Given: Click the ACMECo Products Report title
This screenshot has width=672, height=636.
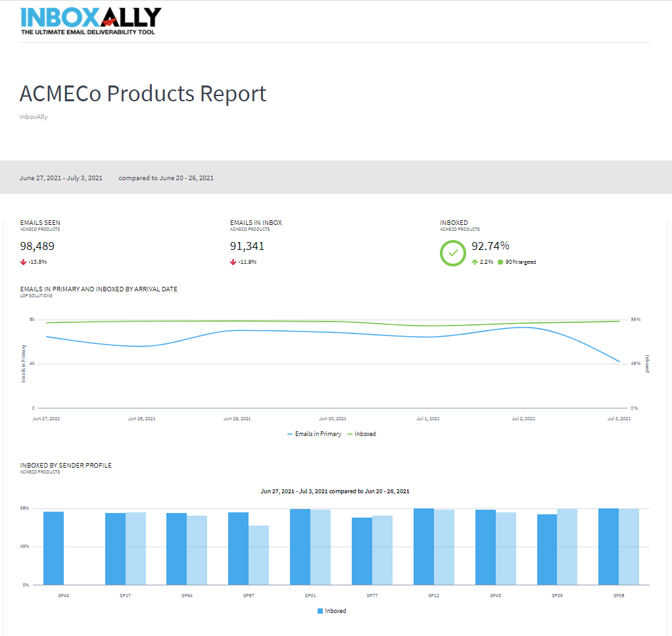Looking at the screenshot, I should click(x=143, y=93).
